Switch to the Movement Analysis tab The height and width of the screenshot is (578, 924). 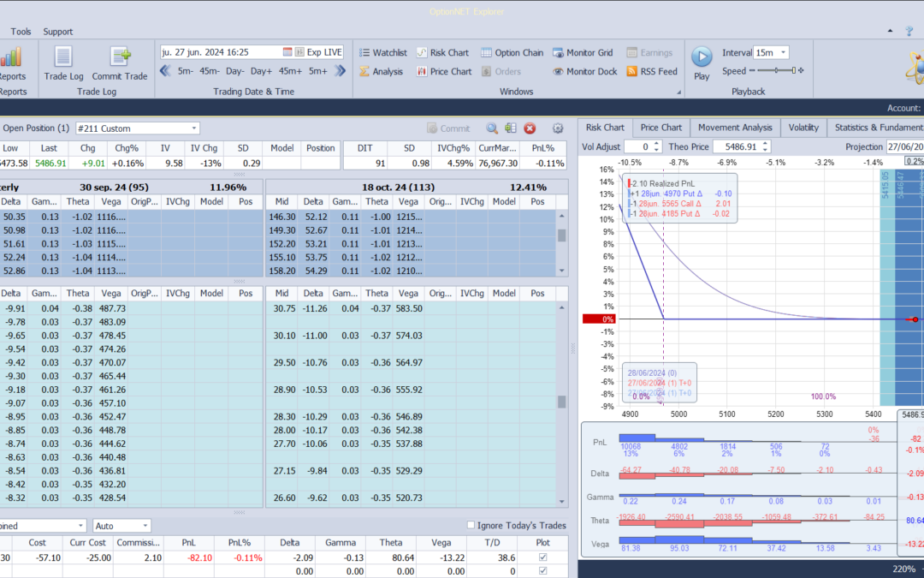pyautogui.click(x=734, y=128)
